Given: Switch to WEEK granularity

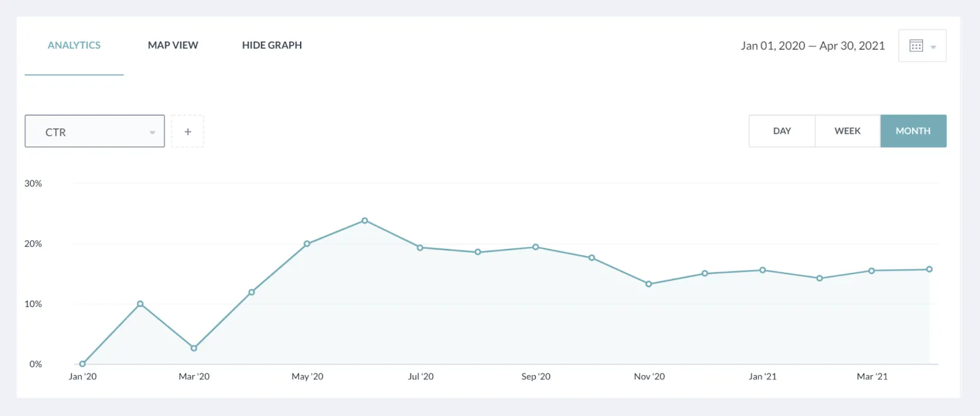Looking at the screenshot, I should point(847,131).
